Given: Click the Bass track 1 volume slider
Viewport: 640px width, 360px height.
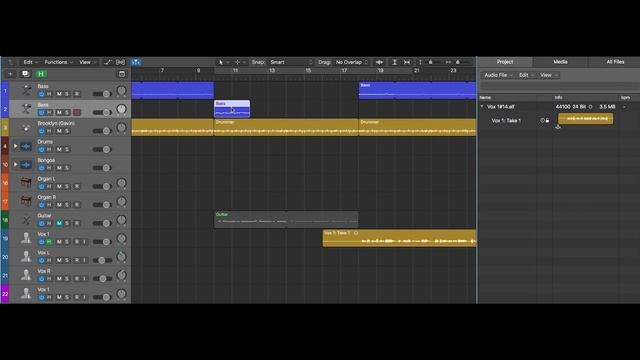Looking at the screenshot, I should click(102, 94).
